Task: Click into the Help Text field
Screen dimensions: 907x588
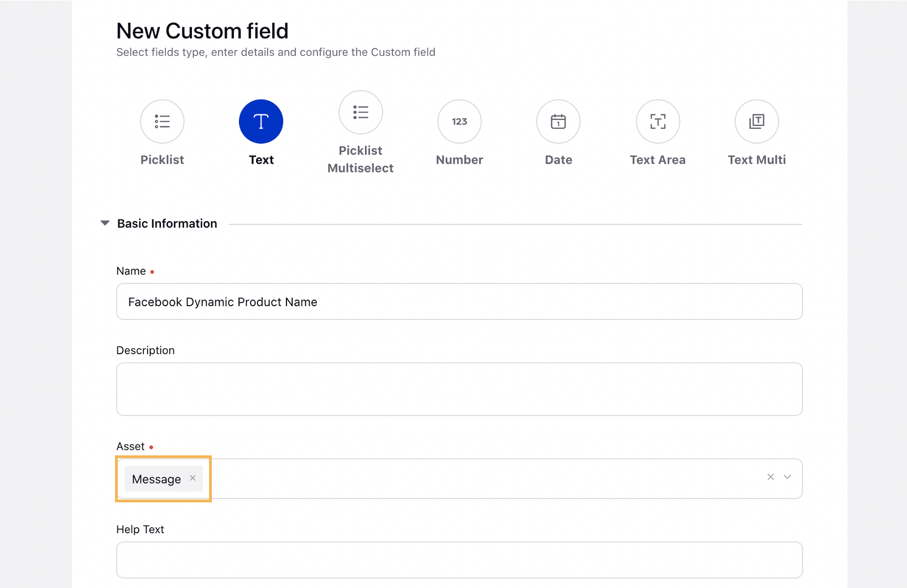Action: [459, 560]
